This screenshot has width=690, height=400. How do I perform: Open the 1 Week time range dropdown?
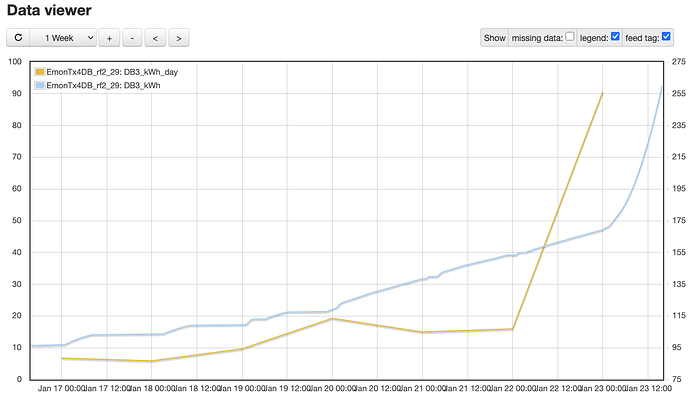tap(63, 38)
